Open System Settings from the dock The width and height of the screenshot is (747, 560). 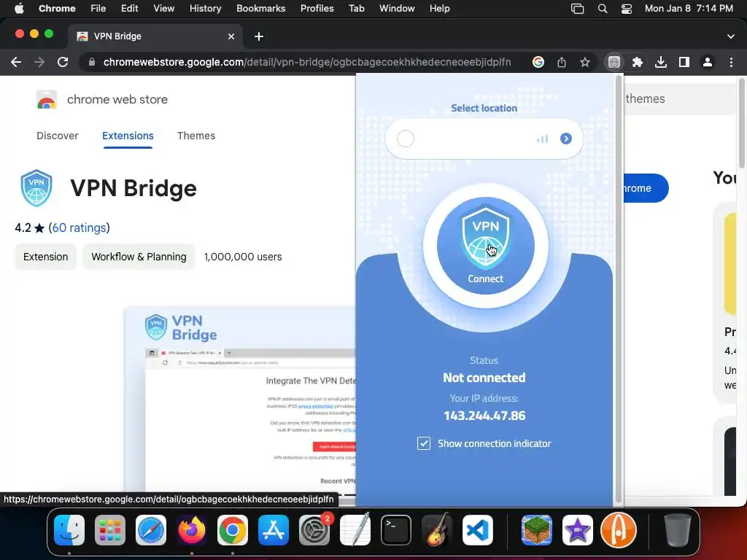coord(314,530)
